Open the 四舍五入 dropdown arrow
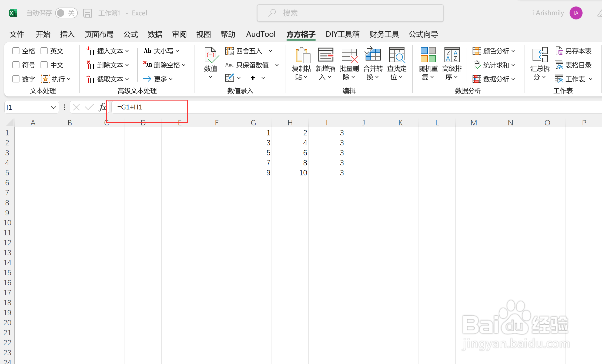This screenshot has height=364, width=602. tap(270, 51)
